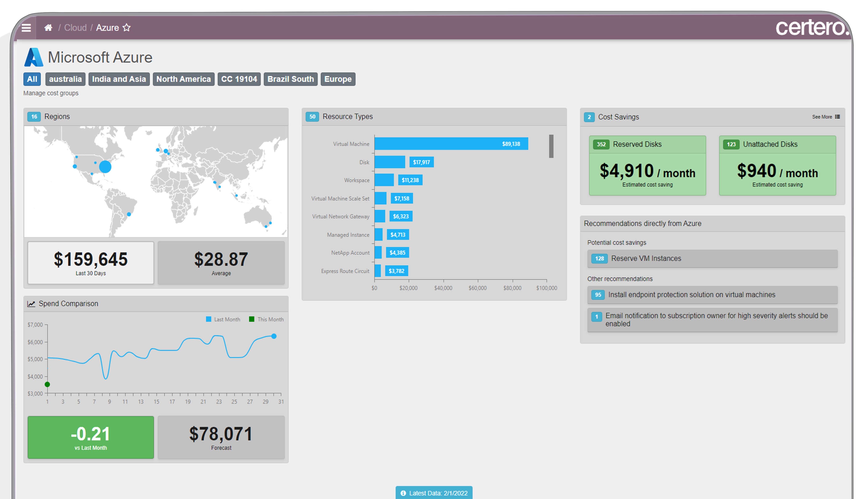Click the 95 endpoint protection badge

pos(598,295)
